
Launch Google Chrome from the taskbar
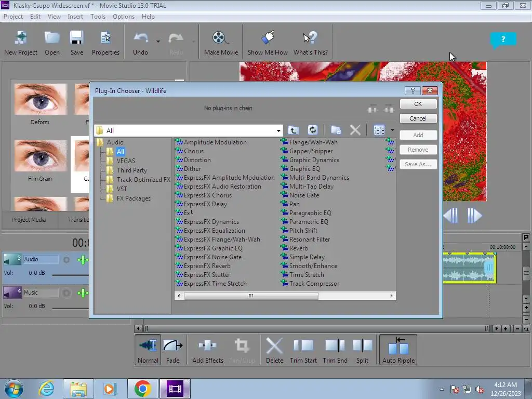tap(142, 389)
